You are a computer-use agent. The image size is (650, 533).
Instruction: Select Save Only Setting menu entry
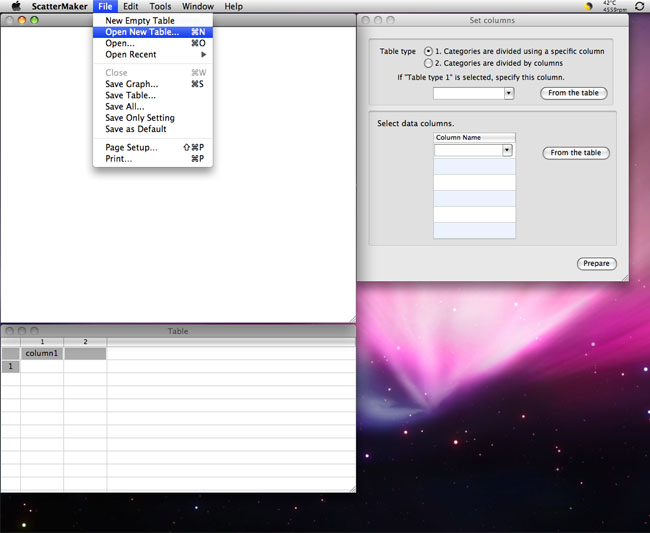point(153,118)
